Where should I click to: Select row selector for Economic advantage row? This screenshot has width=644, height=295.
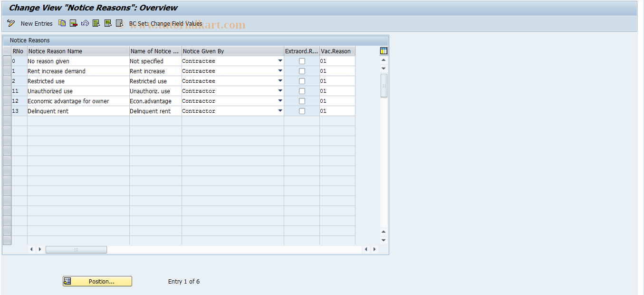pos(7,101)
